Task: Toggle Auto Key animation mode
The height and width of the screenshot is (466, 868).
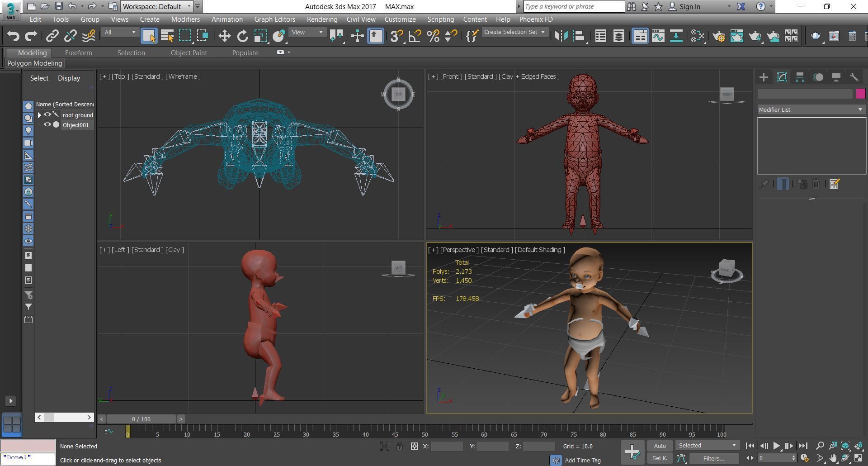Action: (x=660, y=446)
